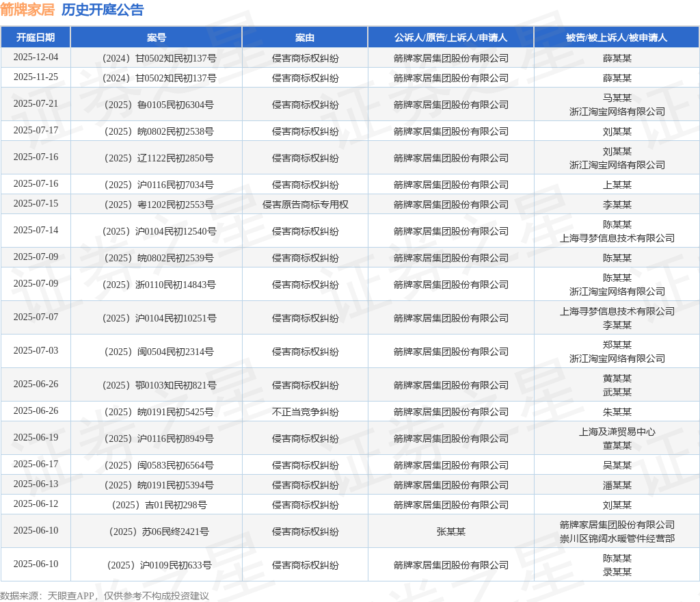Select the date 2025-07-21
Viewport: 700px width, 602px height.
pos(36,103)
